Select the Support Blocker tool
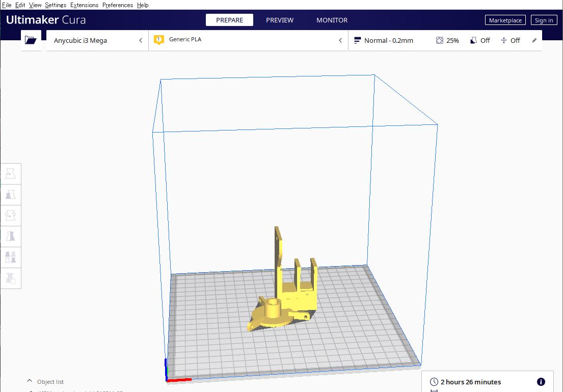This screenshot has width=563, height=392. pyautogui.click(x=11, y=278)
